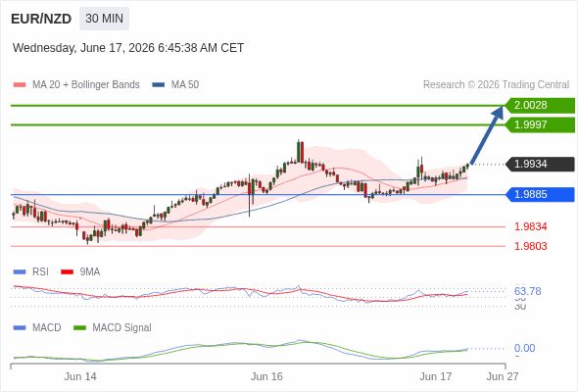The width and height of the screenshot is (578, 392).
Task: Click the MACD blue legend icon
Action: (x=20, y=328)
